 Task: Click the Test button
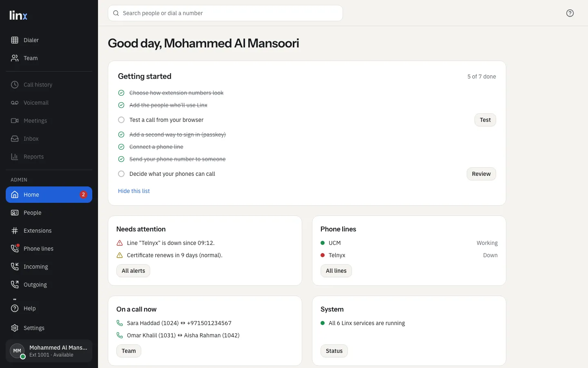point(485,120)
